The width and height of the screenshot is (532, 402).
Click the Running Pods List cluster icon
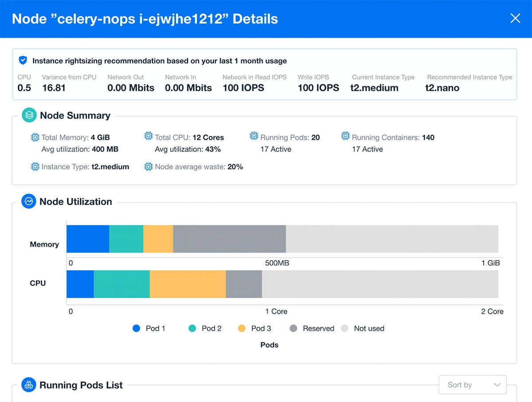(x=28, y=385)
